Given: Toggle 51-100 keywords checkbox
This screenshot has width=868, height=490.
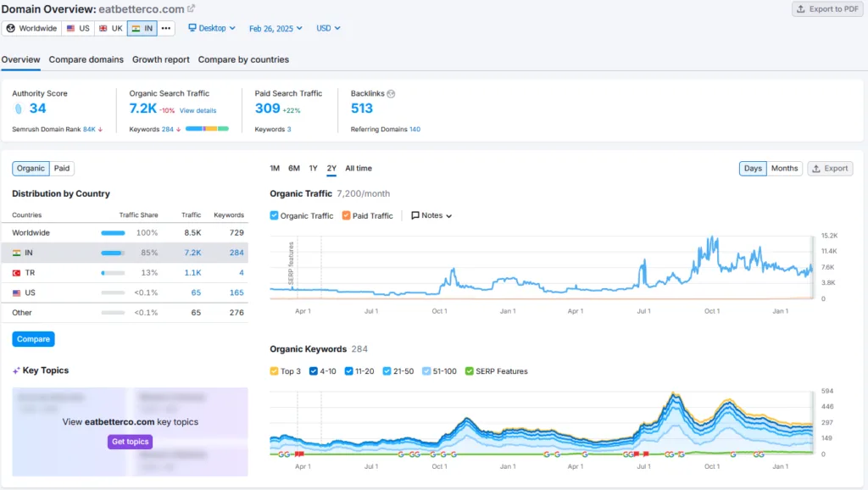Looking at the screenshot, I should point(426,371).
